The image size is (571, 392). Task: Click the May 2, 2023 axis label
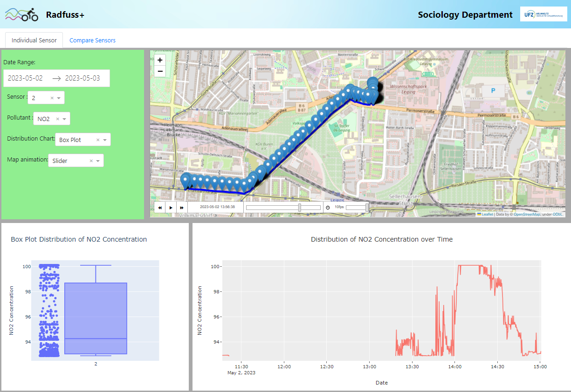click(x=241, y=373)
